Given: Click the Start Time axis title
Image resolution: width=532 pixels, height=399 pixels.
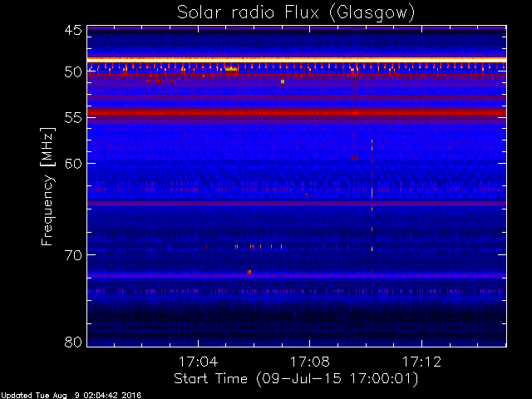Looking at the screenshot, I should pos(296,379).
